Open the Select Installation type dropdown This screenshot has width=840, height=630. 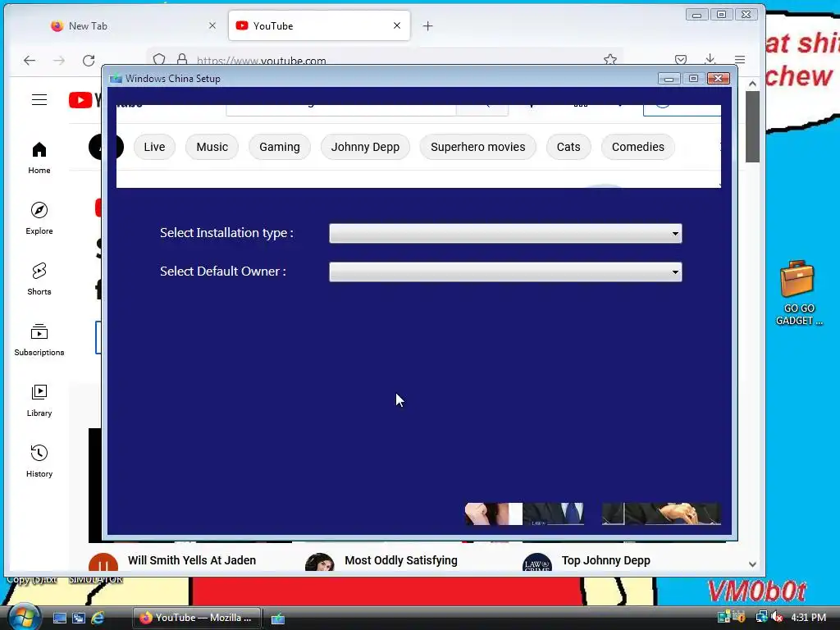(x=505, y=234)
